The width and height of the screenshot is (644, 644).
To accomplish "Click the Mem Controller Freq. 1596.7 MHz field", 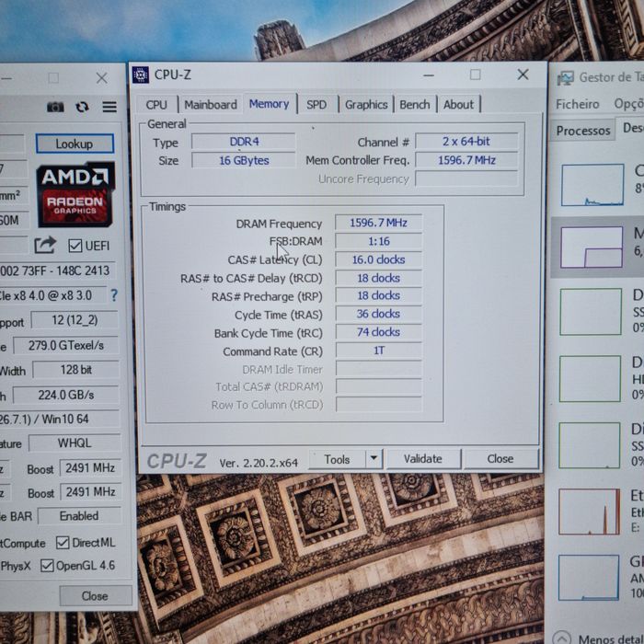I will [x=466, y=160].
